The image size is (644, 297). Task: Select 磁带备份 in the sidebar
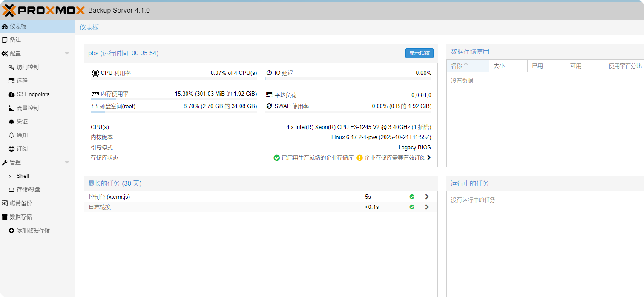pyautogui.click(x=20, y=203)
